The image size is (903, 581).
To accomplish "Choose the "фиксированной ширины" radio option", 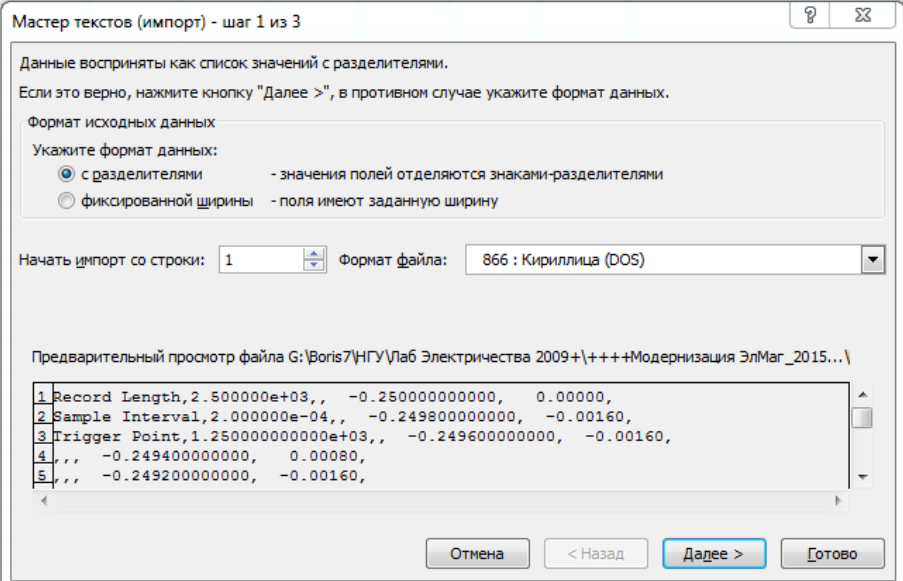I will (x=67, y=201).
